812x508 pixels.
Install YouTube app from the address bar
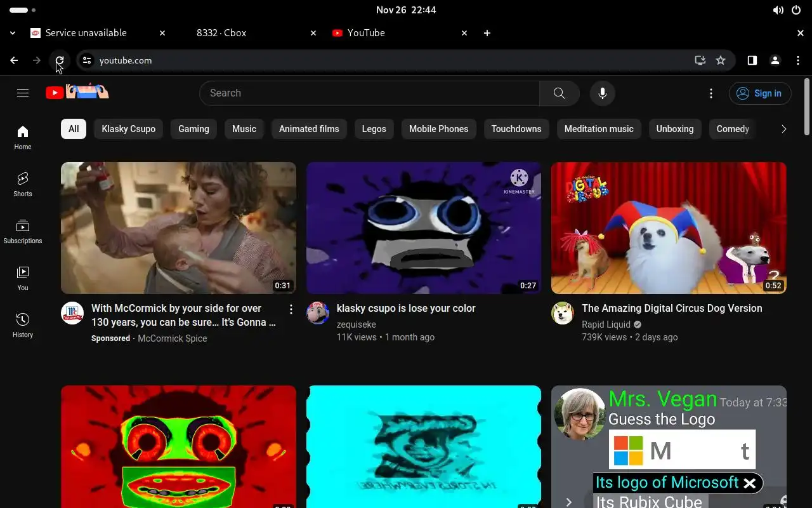point(700,60)
